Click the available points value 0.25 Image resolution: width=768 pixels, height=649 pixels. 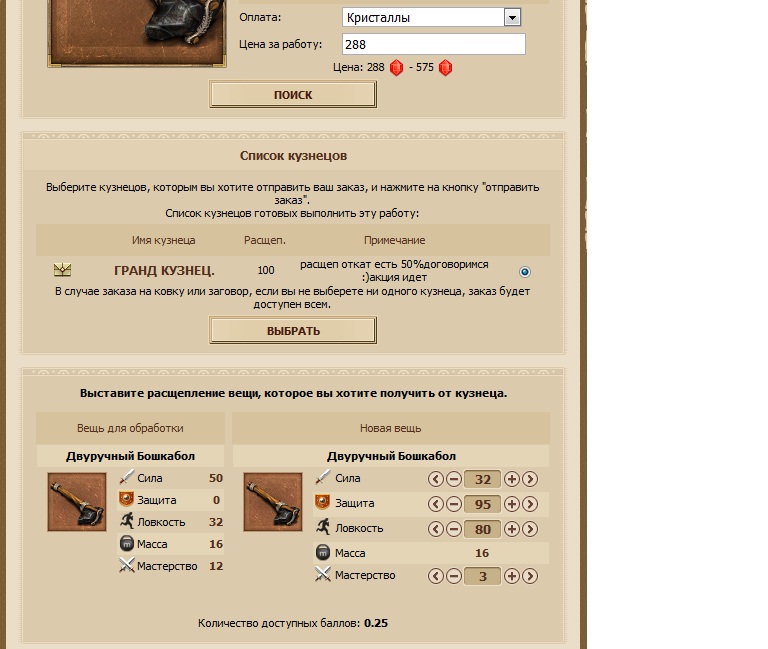[x=376, y=623]
